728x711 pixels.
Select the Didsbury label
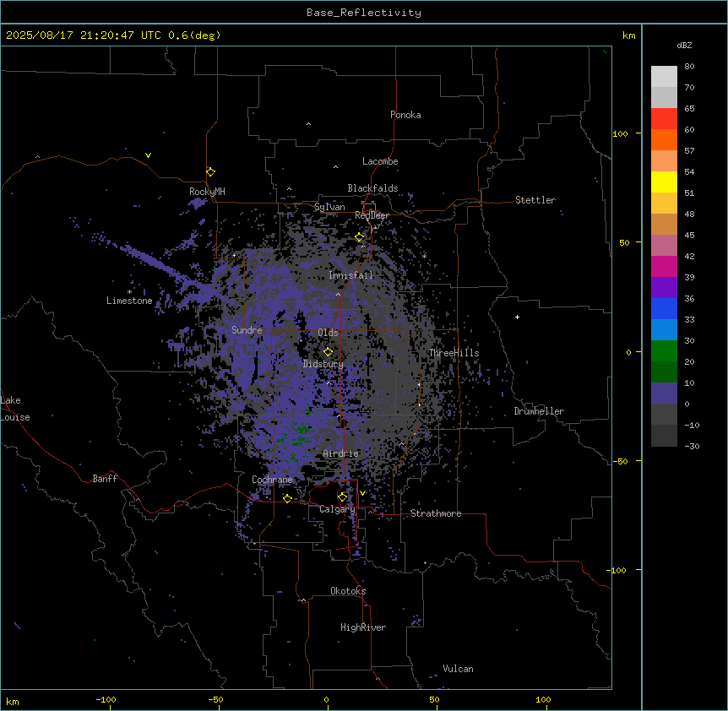[323, 364]
